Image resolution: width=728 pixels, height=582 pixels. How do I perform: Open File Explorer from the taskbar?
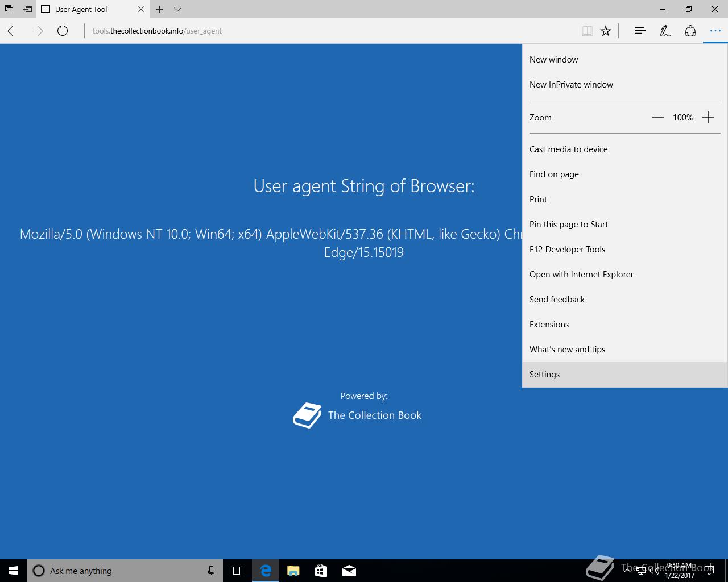(x=293, y=571)
